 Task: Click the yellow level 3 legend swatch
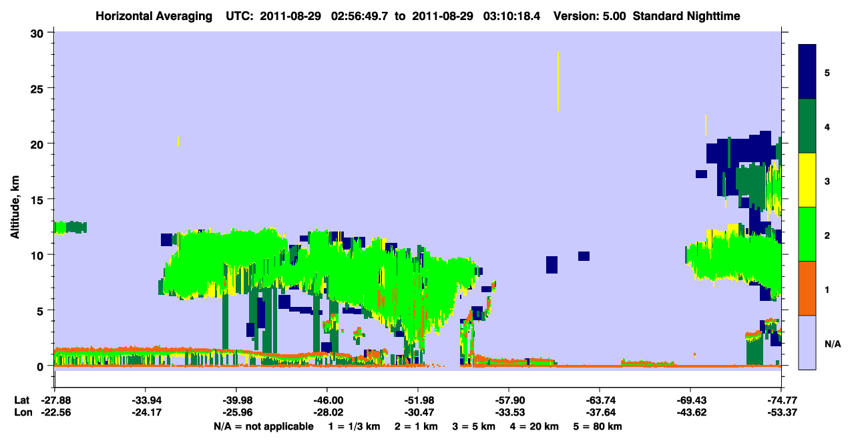coord(807,180)
